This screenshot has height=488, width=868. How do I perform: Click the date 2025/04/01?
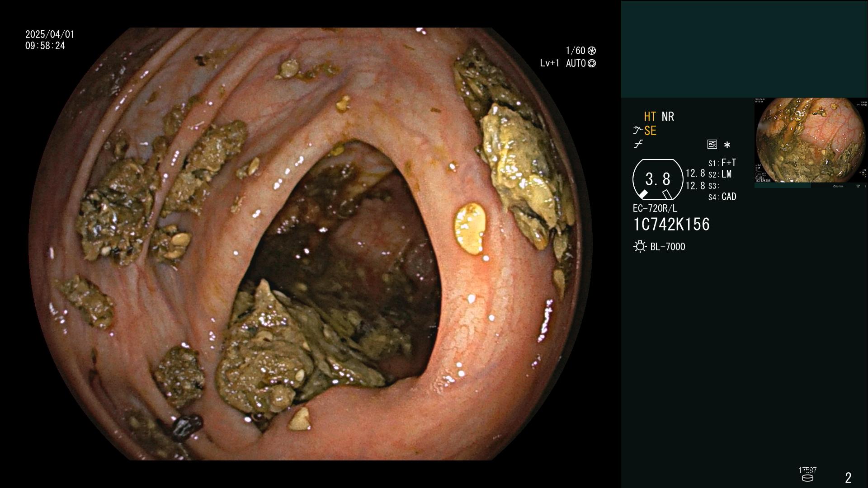point(50,34)
